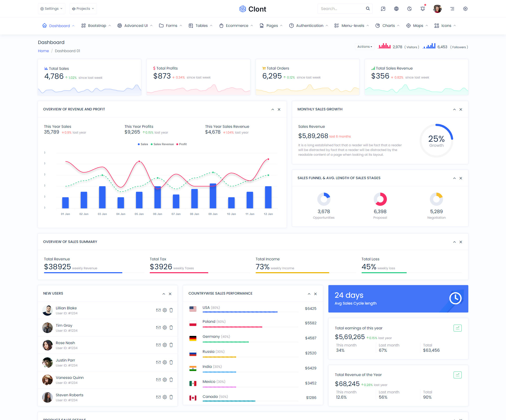506x420 pixels.
Task: Open the language globe icon
Action: point(396,9)
